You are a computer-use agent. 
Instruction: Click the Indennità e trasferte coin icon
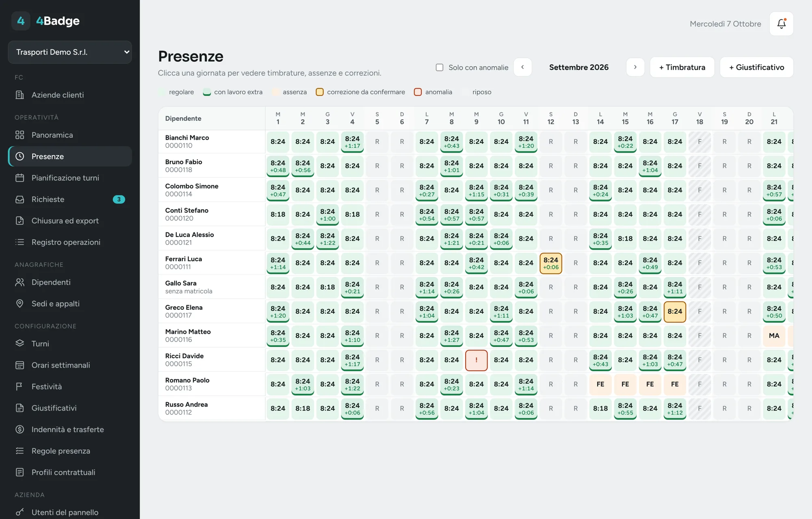point(19,429)
